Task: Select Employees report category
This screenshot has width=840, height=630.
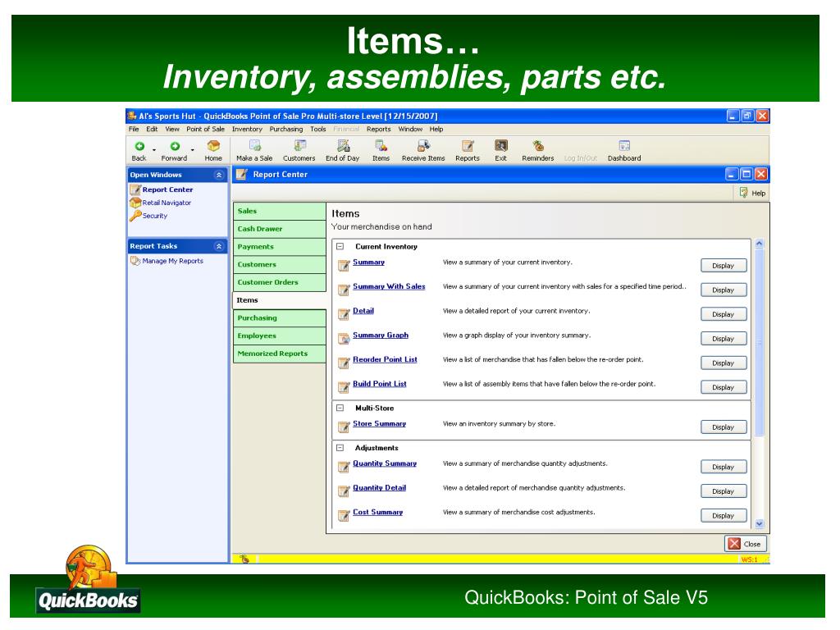Action: pyautogui.click(x=279, y=336)
